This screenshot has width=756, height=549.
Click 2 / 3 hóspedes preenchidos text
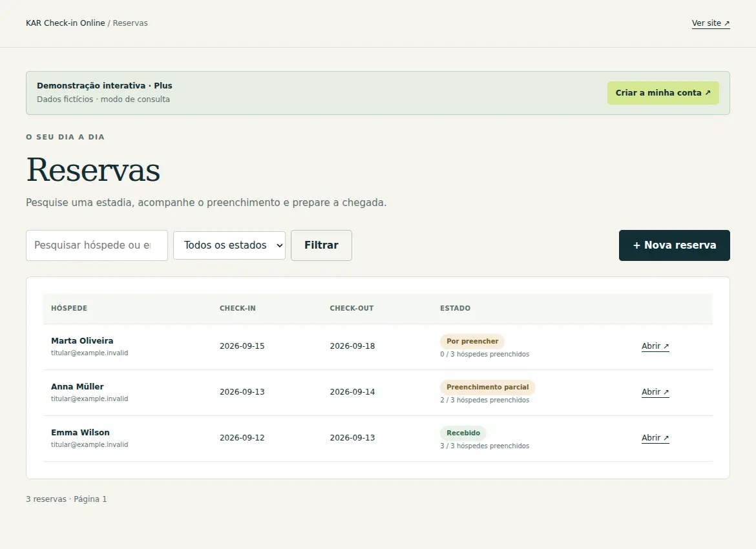point(485,400)
